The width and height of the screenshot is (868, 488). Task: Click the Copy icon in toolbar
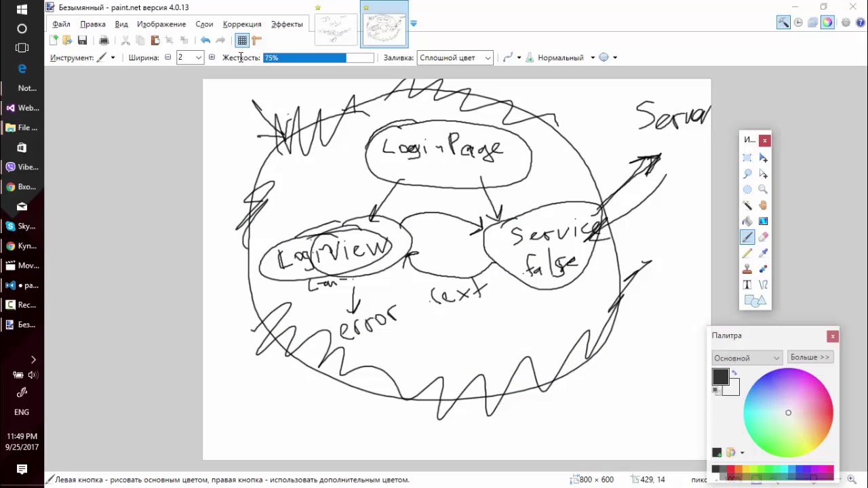(140, 41)
